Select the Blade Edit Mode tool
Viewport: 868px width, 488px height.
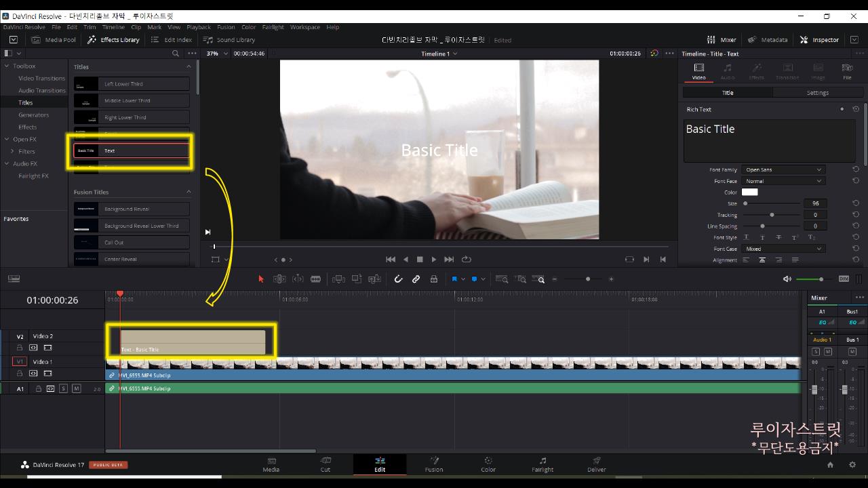pos(315,279)
